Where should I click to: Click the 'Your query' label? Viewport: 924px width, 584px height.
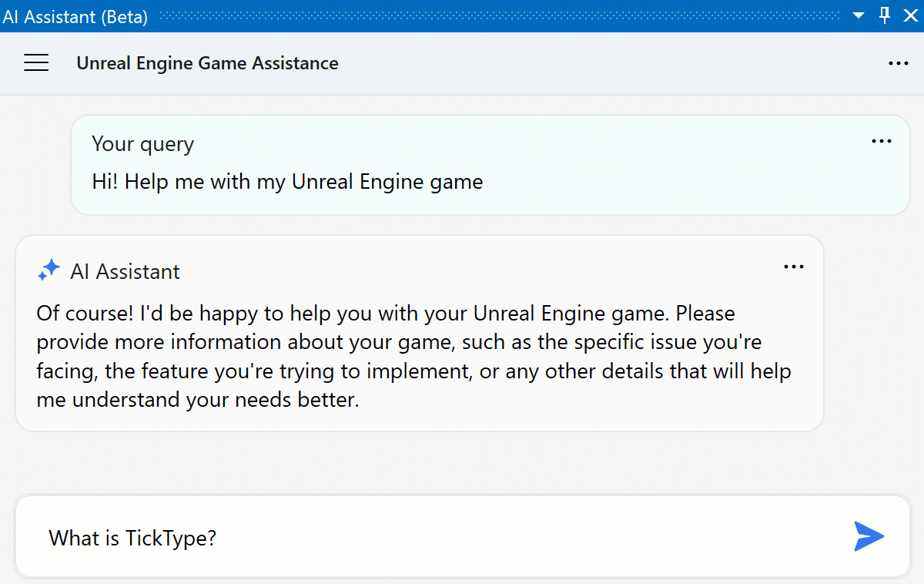(x=142, y=144)
